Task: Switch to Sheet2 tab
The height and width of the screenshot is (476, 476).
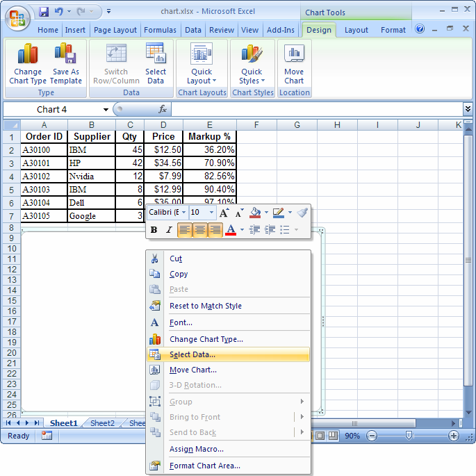Action: [102, 423]
